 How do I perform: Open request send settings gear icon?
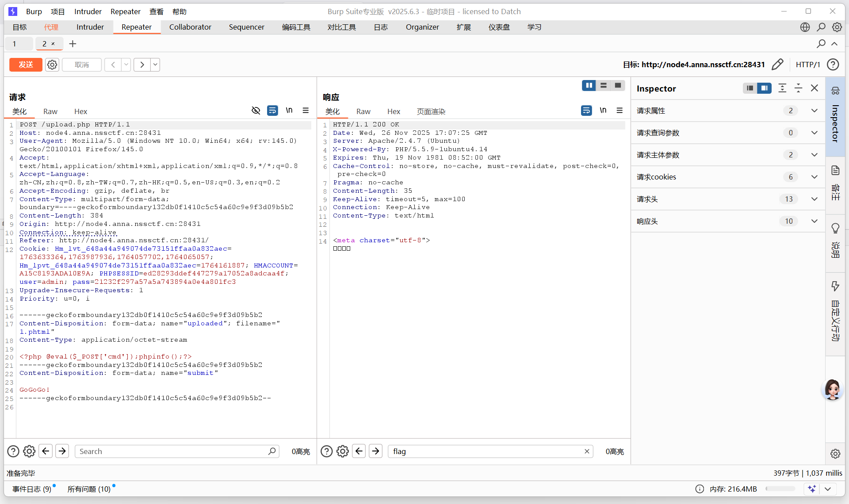tap(52, 65)
